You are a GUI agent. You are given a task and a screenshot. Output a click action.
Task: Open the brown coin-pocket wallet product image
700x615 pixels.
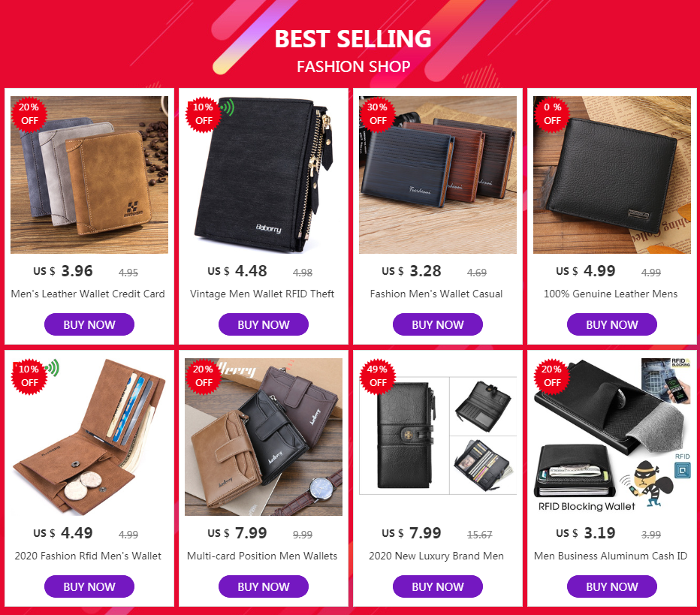89,437
